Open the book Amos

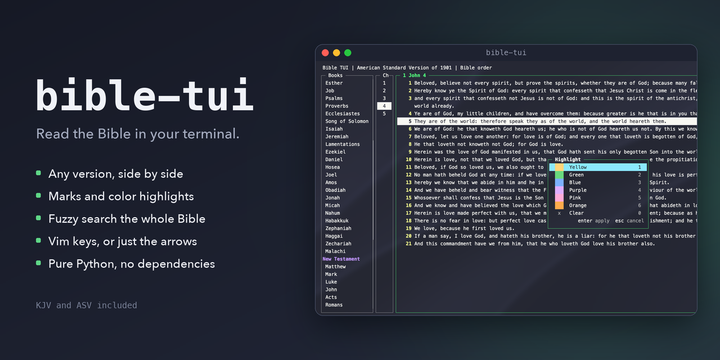click(331, 182)
